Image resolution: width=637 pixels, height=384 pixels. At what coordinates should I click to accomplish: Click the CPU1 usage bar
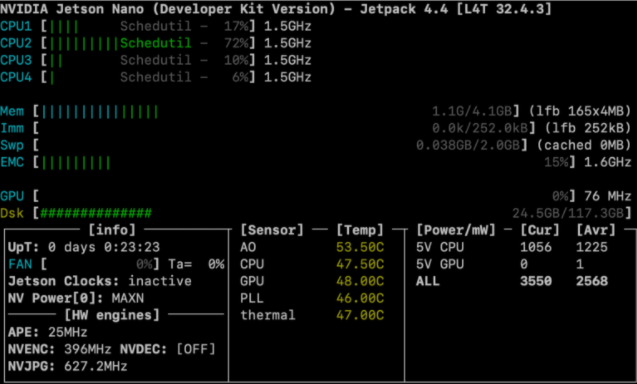coord(64,27)
